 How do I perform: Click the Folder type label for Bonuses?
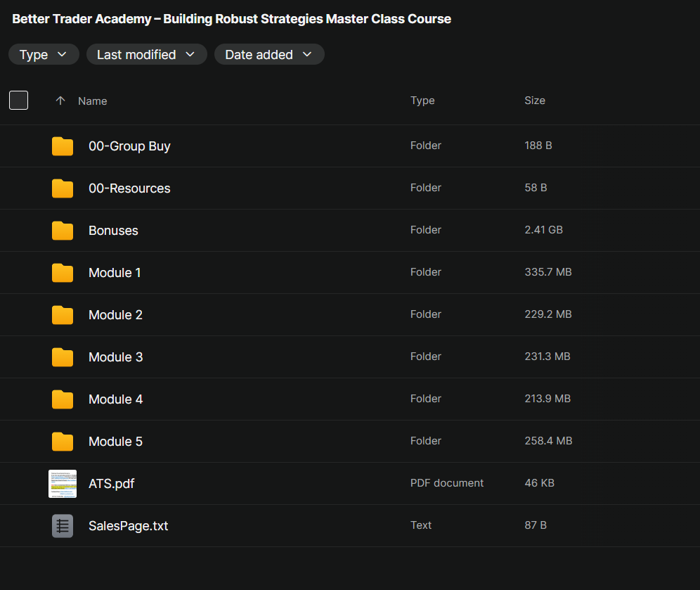[426, 229]
